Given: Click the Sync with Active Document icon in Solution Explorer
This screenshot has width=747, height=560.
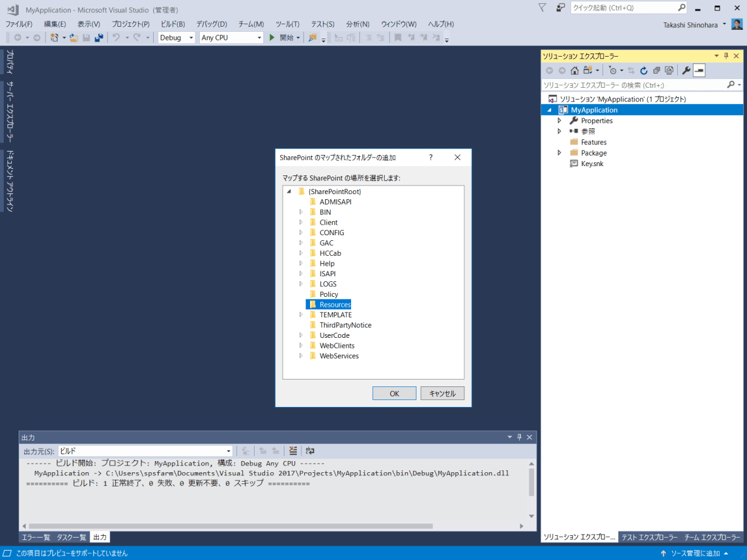Looking at the screenshot, I should coord(631,70).
